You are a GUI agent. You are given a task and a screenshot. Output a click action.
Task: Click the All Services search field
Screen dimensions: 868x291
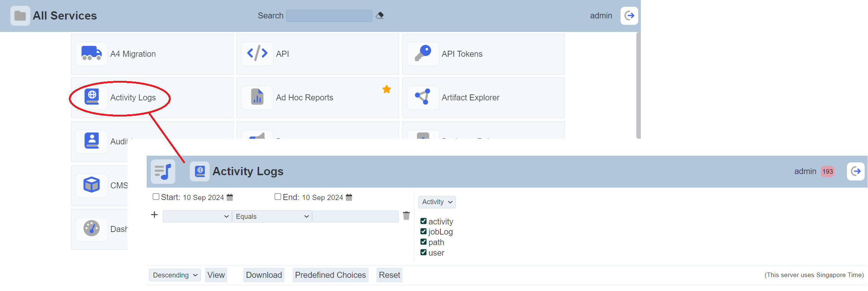pos(329,16)
